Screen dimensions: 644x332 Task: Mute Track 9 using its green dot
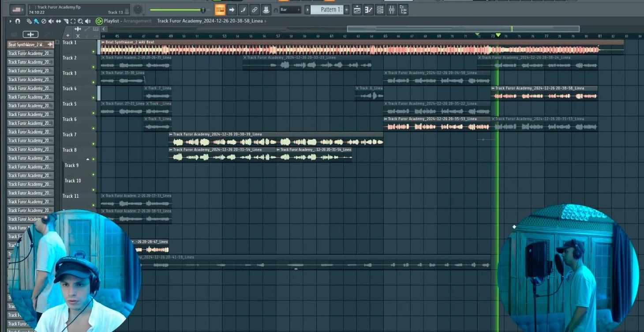[x=93, y=174]
